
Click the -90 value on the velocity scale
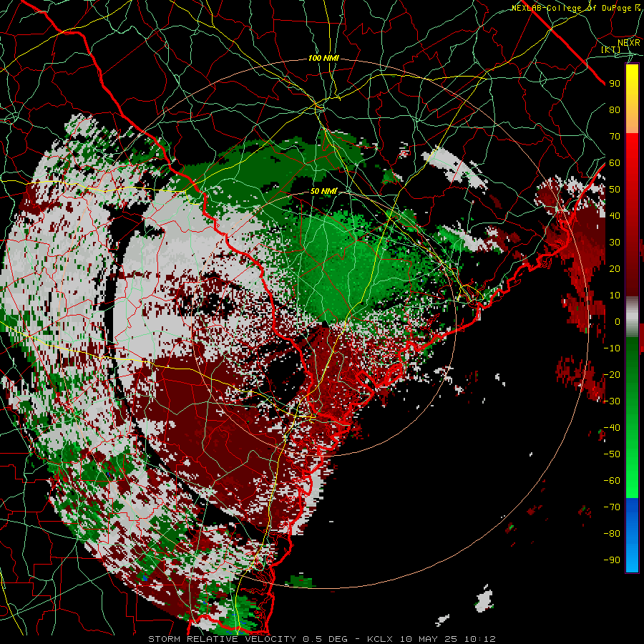(x=612, y=560)
